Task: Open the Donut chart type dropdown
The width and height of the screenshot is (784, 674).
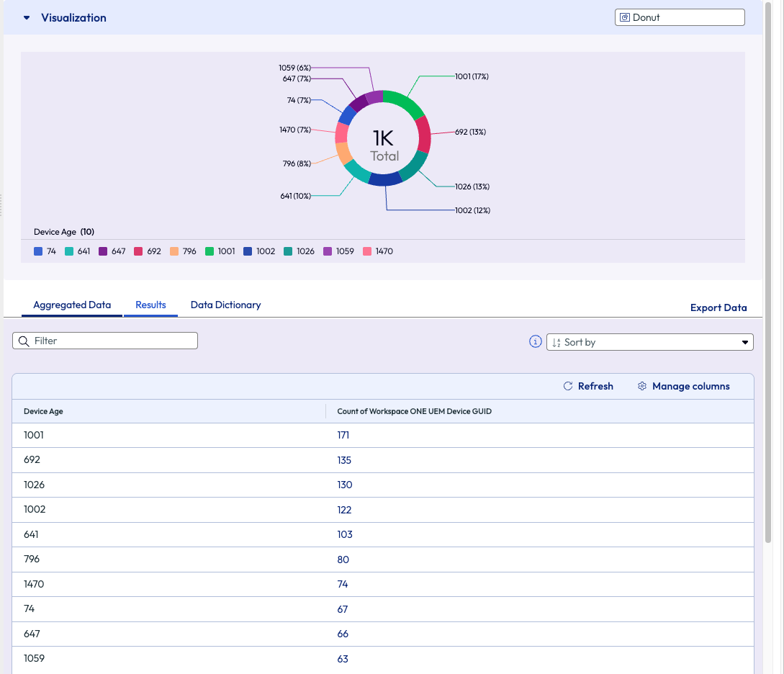Action: click(679, 17)
